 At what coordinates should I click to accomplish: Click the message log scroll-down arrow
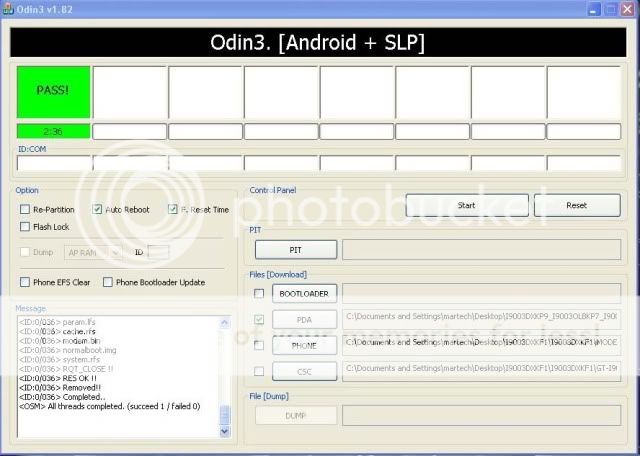click(224, 431)
